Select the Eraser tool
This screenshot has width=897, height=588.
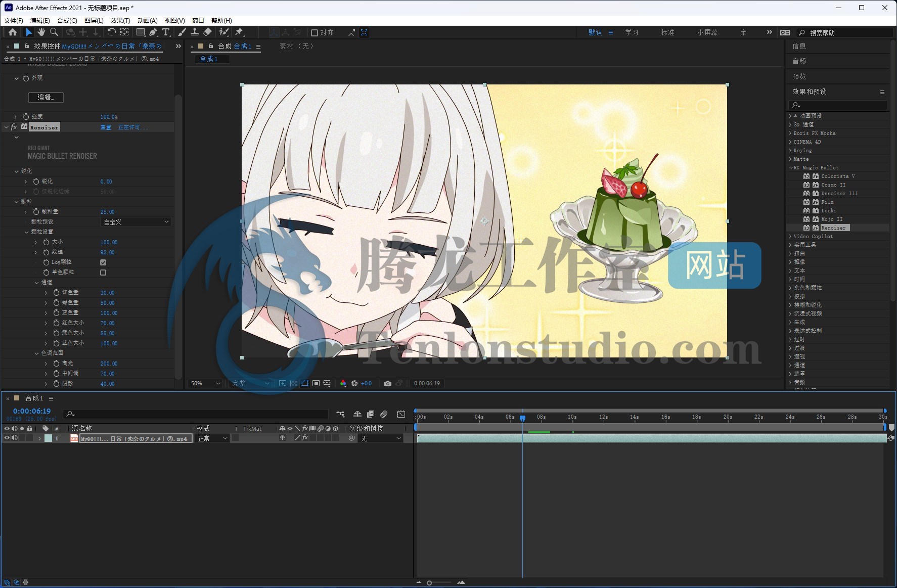[x=207, y=32]
